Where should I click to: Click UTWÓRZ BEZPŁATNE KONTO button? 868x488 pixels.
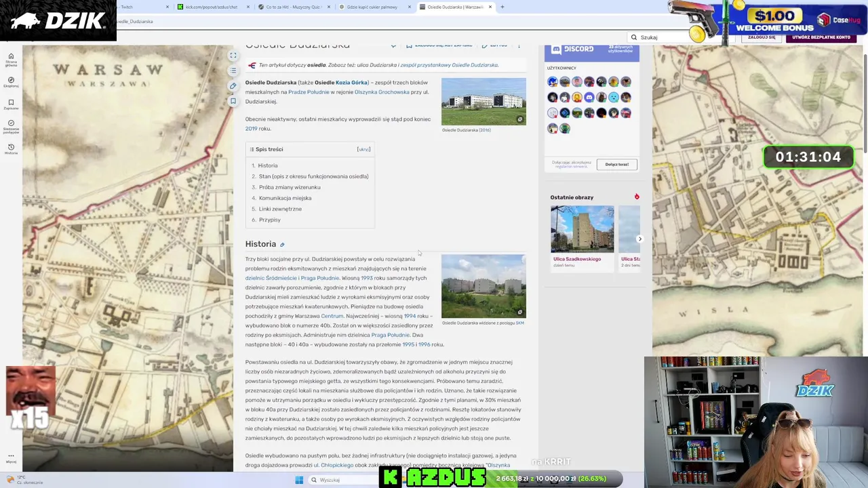click(x=821, y=37)
